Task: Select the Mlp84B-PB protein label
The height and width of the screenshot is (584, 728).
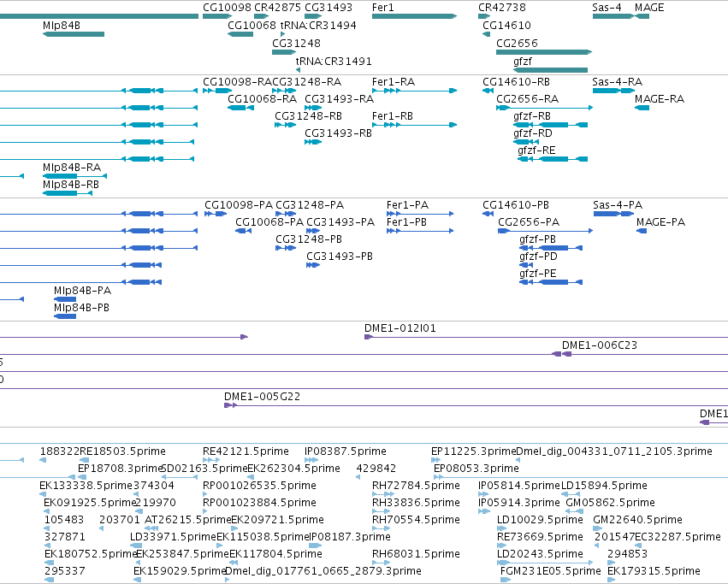Action: click(81, 308)
